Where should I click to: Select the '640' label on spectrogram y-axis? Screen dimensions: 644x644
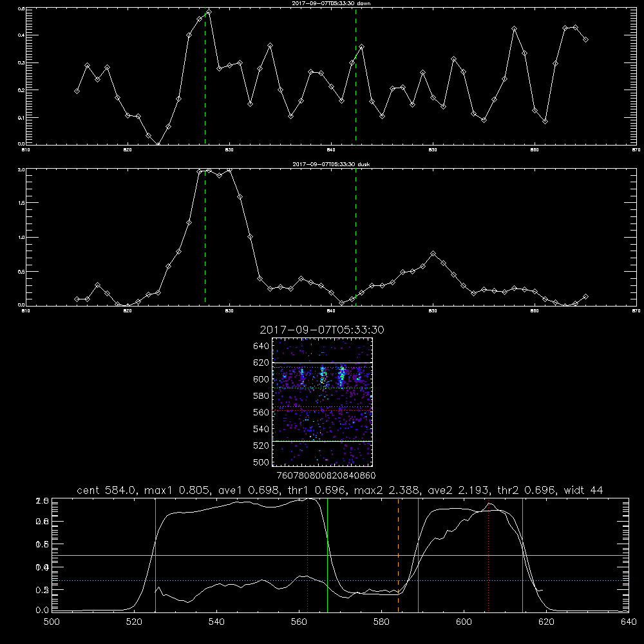coord(261,346)
